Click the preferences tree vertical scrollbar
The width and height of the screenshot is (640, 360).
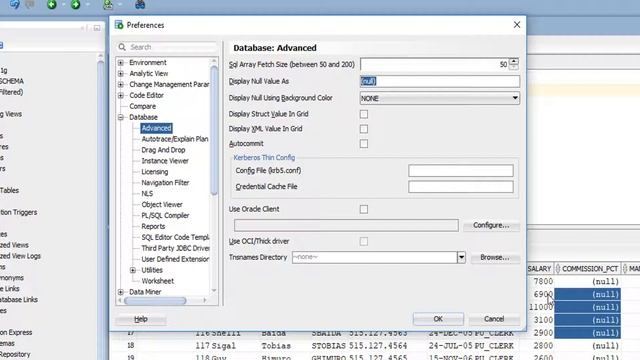pos(214,131)
